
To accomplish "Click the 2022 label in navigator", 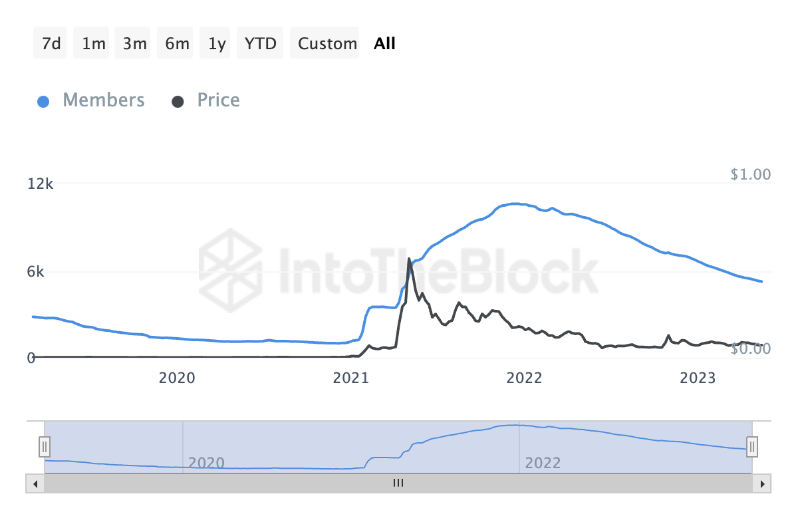I will [x=543, y=463].
